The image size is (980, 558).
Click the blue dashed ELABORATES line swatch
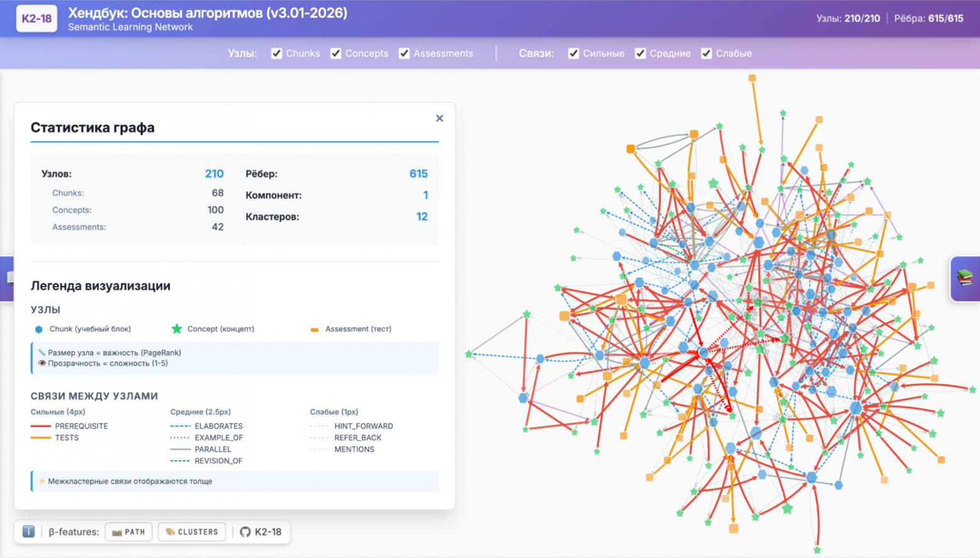point(180,426)
